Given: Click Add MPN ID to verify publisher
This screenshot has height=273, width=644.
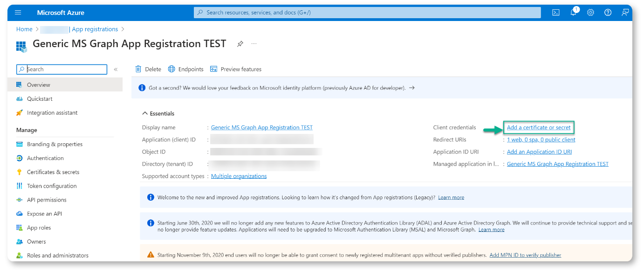Looking at the screenshot, I should tap(525, 255).
